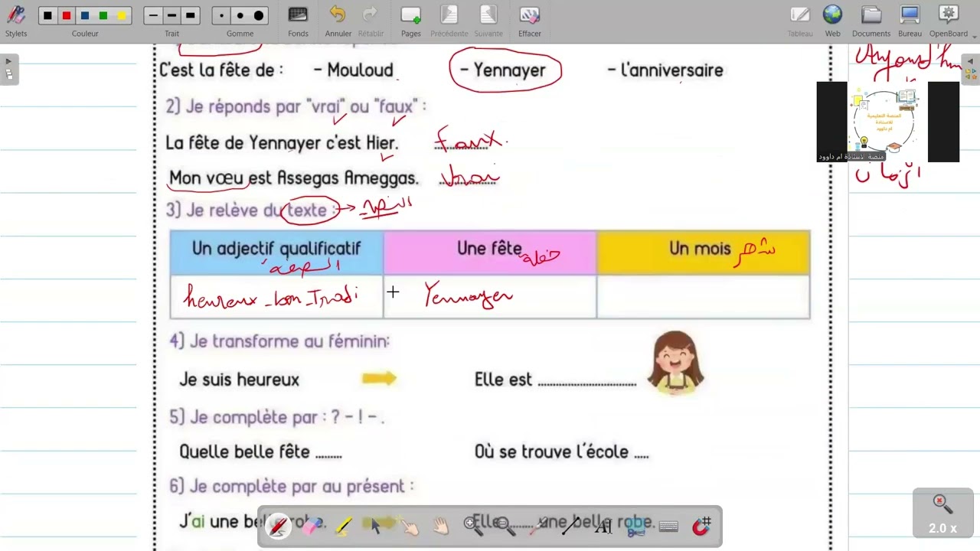This screenshot has width=980, height=551.
Task: Click the empty cell under Un mois
Action: click(x=703, y=296)
